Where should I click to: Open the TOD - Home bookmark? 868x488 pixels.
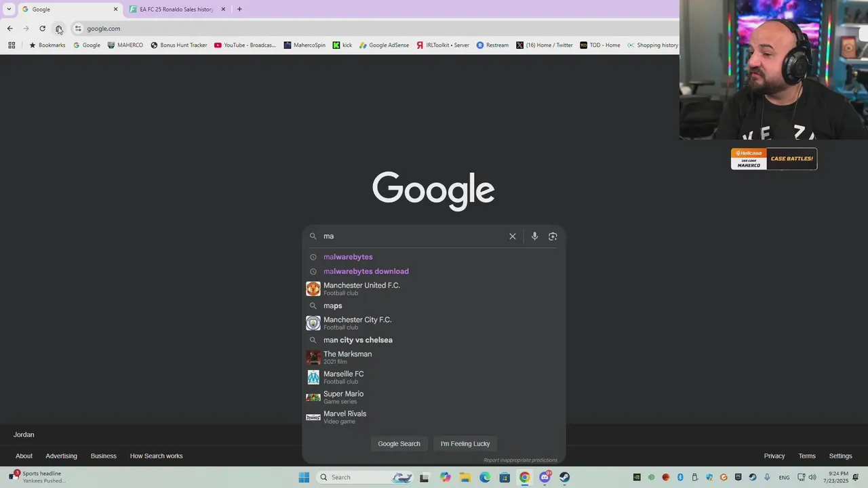click(600, 45)
